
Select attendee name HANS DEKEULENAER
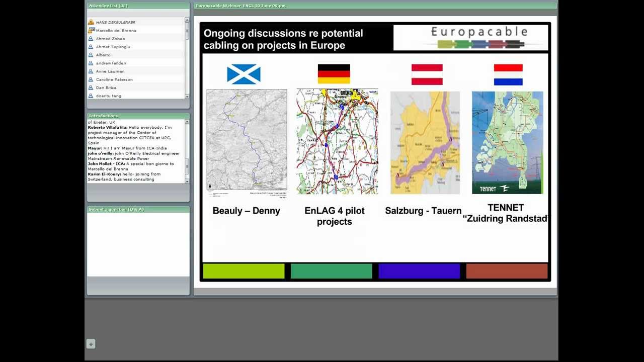click(115, 22)
